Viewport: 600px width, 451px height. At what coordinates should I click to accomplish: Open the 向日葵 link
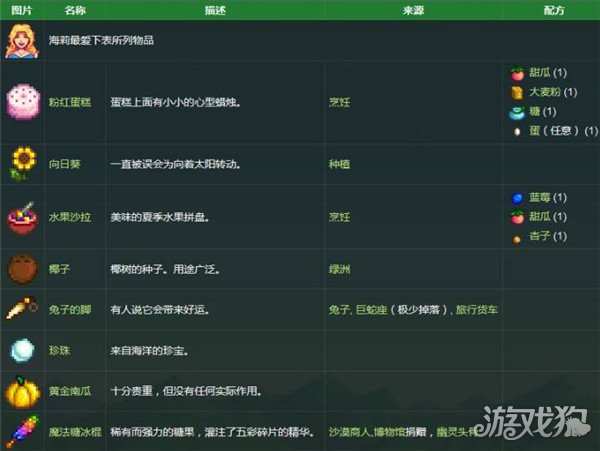(64, 164)
